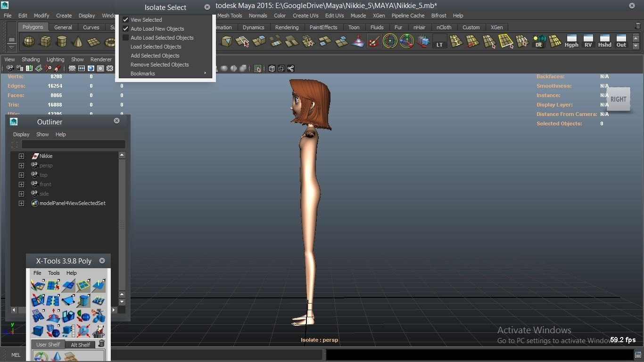Screen dimensions: 644x362
Task: Expand modelPanel4ViewSelectedSet in Outliner
Action: pyautogui.click(x=21, y=203)
